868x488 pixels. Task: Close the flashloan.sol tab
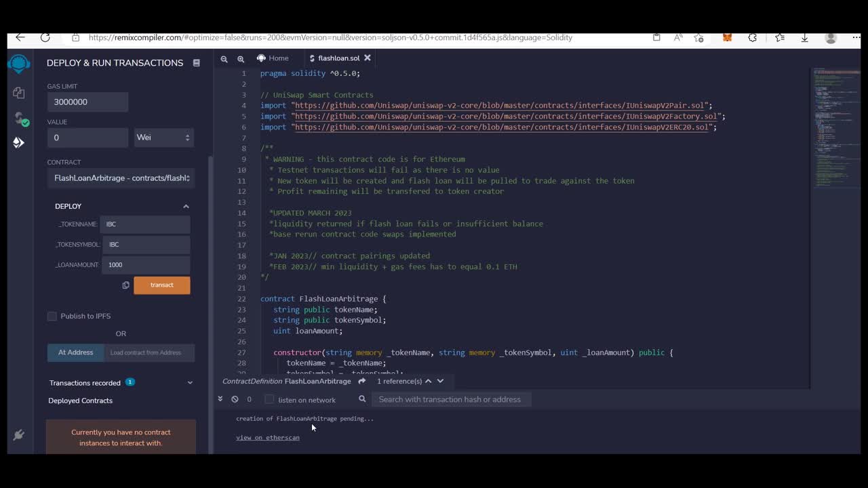[368, 58]
